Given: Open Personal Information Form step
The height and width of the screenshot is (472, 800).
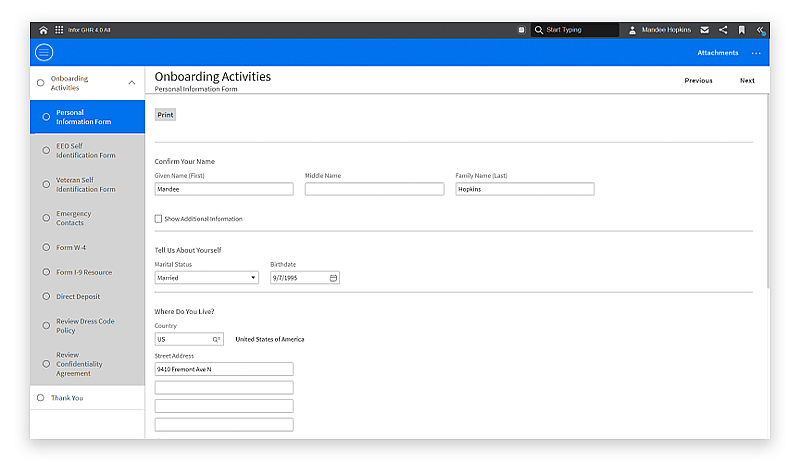Looking at the screenshot, I should click(x=87, y=117).
